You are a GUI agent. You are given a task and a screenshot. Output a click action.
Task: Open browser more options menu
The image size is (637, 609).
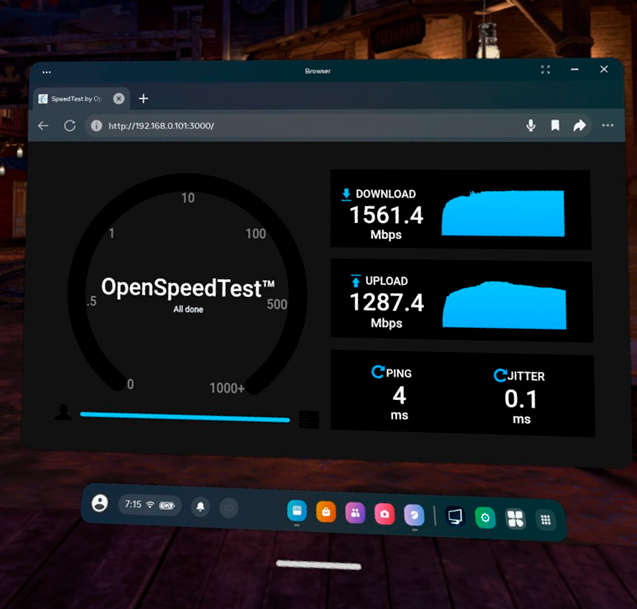(x=607, y=126)
